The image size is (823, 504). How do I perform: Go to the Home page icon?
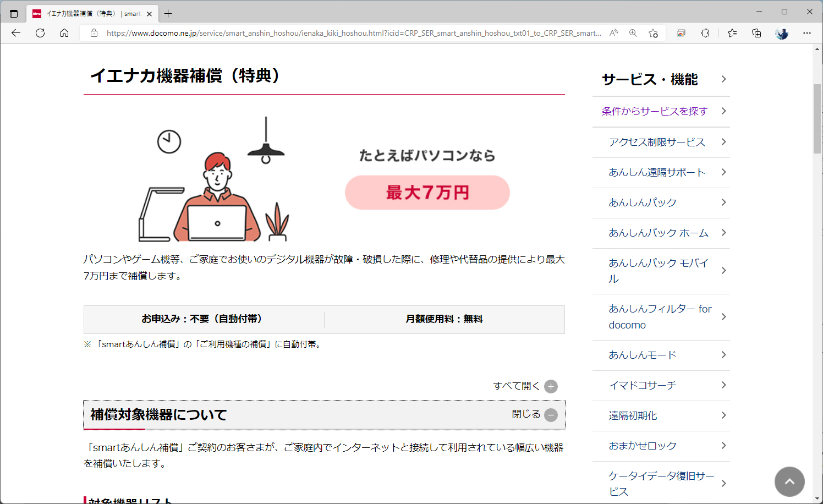pyautogui.click(x=64, y=33)
